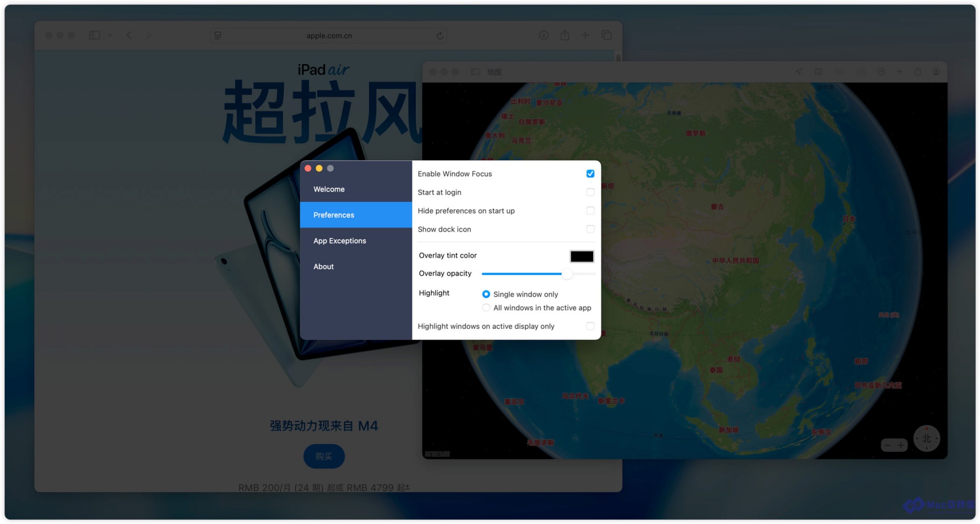Uncheck Enable Window Focus
The width and height of the screenshot is (980, 524).
(590, 174)
